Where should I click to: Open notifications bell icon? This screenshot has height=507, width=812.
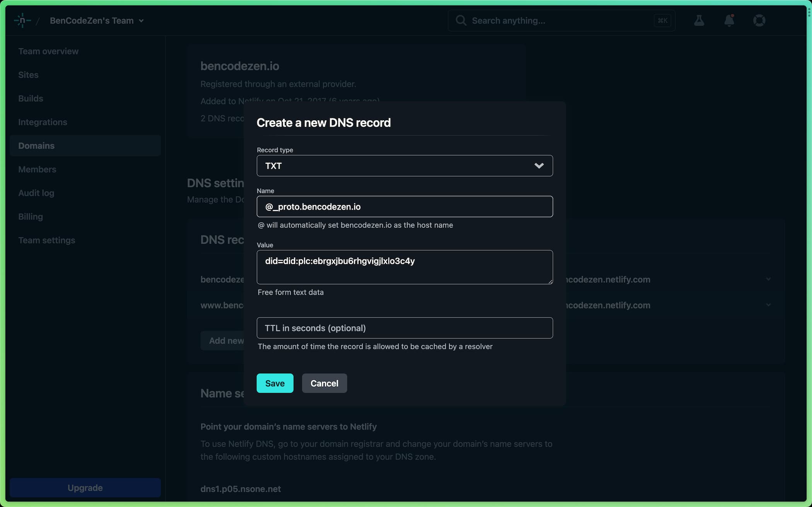click(x=729, y=20)
